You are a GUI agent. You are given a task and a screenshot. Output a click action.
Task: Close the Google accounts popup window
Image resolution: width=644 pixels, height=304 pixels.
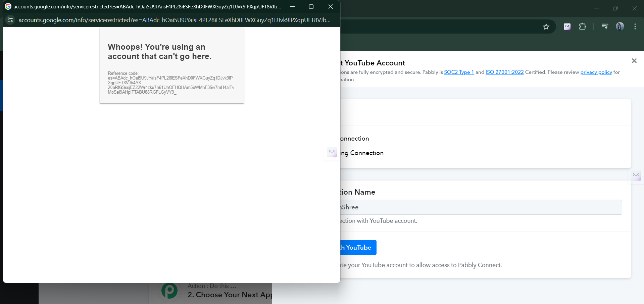point(331,7)
